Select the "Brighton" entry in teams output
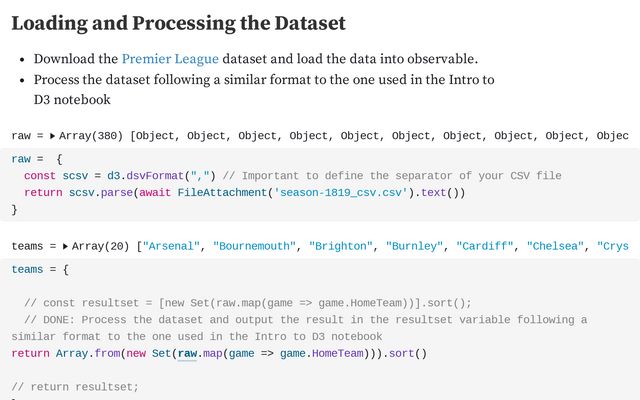 (x=340, y=247)
